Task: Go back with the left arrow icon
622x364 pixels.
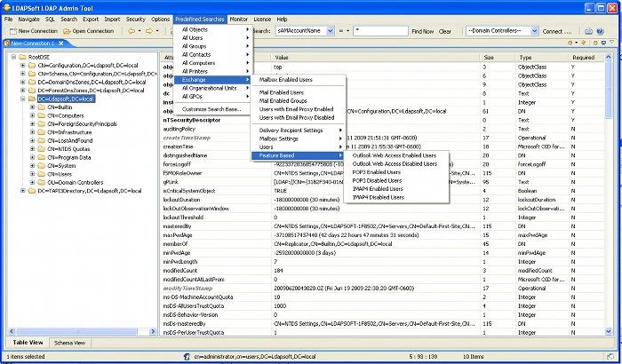Action: [x=131, y=31]
